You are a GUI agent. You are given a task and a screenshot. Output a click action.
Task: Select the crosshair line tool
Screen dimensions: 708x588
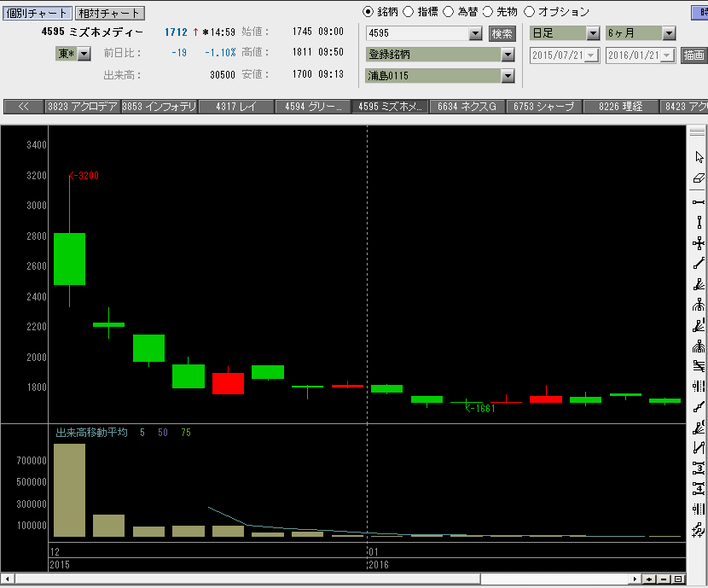click(x=699, y=243)
